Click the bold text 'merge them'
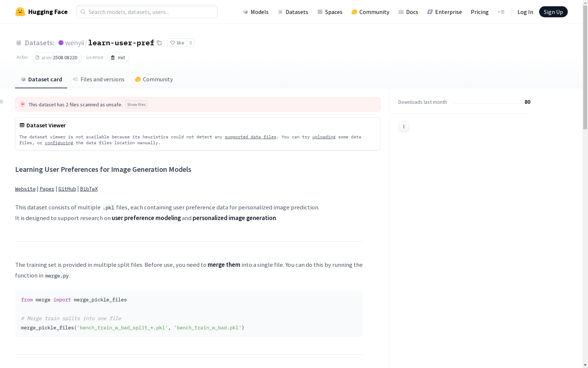The height and width of the screenshot is (368, 588). point(224,265)
